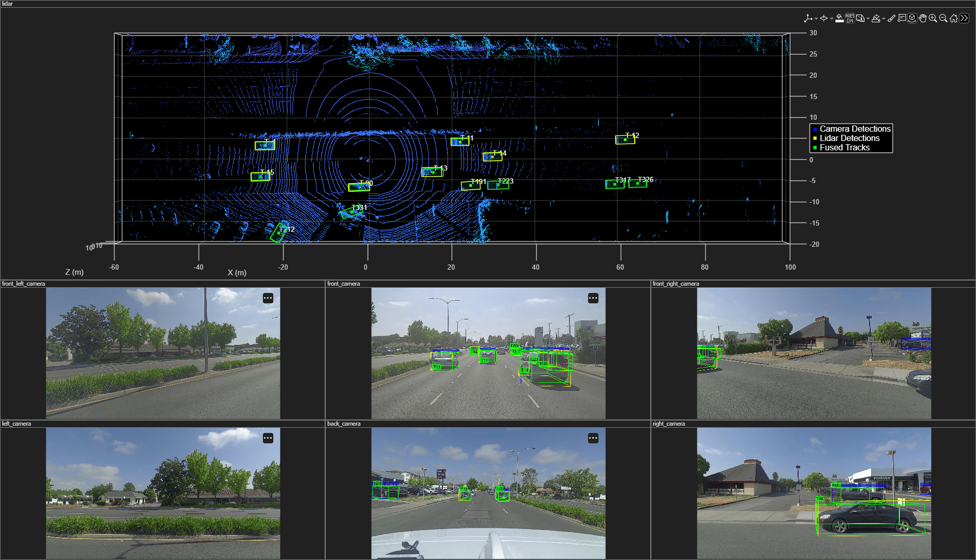Select the right_camera panel title
The height and width of the screenshot is (560, 976).
coord(668,424)
